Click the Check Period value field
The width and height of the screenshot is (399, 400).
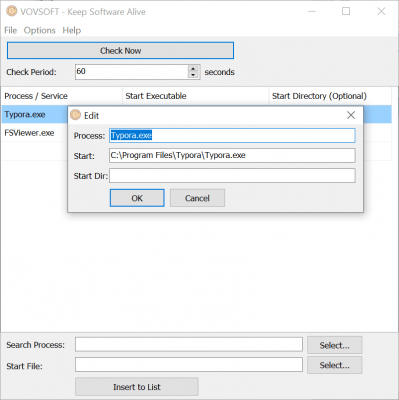132,72
